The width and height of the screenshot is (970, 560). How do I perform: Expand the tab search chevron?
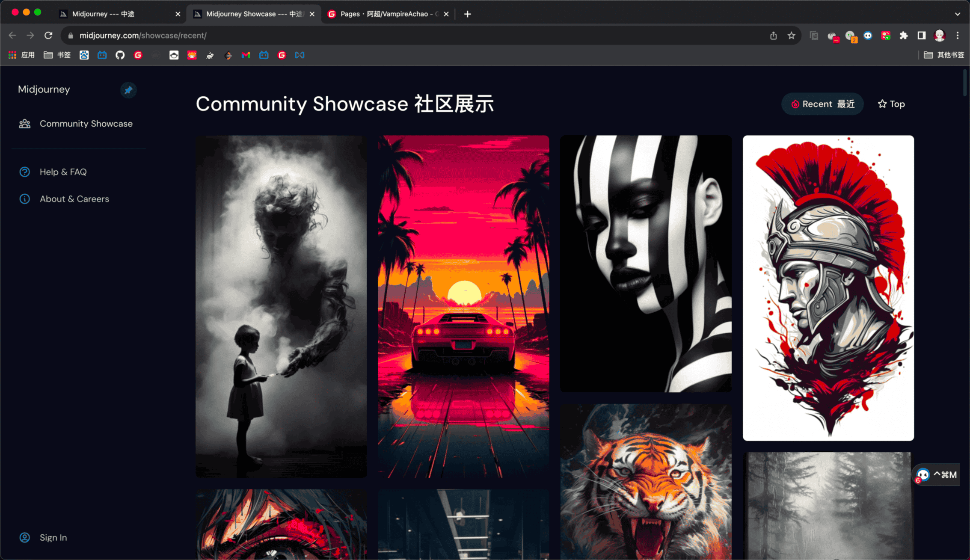[957, 14]
